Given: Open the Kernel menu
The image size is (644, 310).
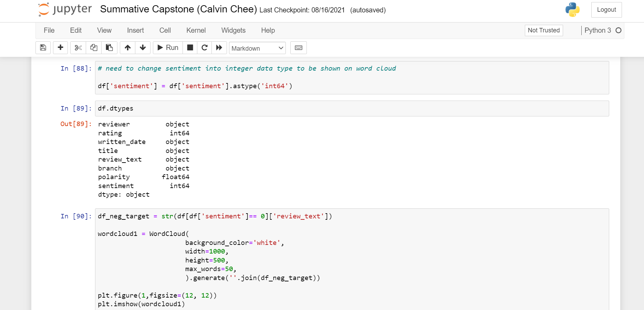Looking at the screenshot, I should pyautogui.click(x=196, y=30).
